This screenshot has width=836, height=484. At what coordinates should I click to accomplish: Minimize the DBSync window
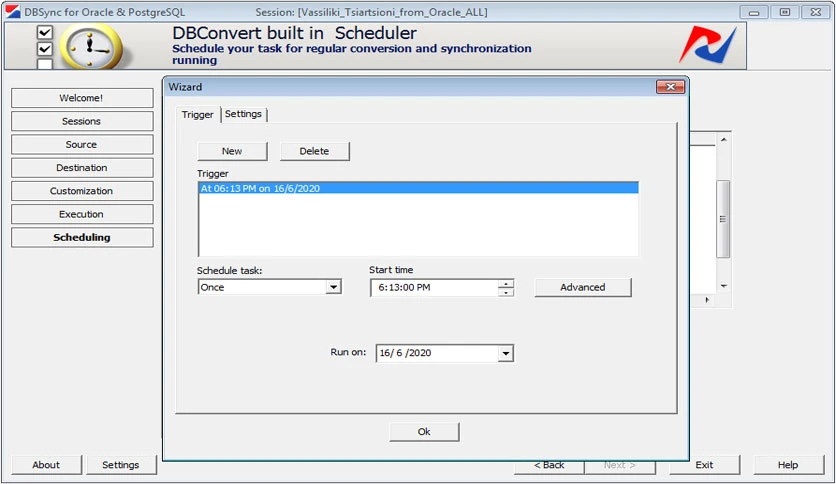pyautogui.click(x=754, y=12)
